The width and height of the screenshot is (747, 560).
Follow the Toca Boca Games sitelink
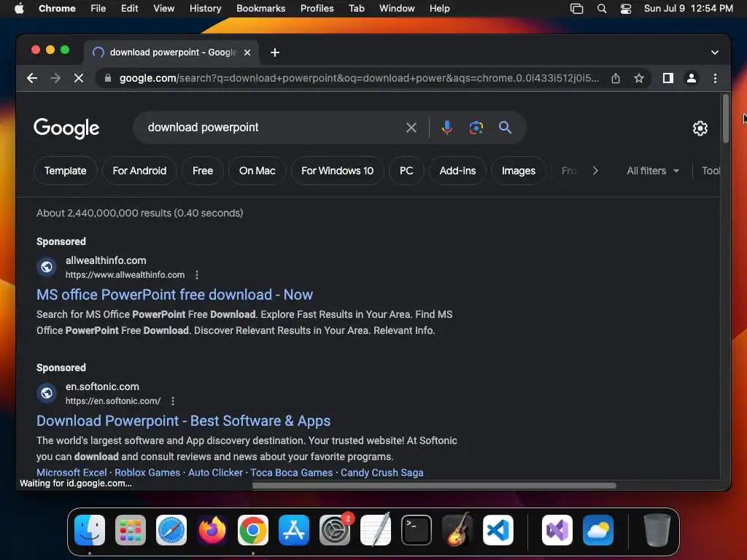click(292, 472)
